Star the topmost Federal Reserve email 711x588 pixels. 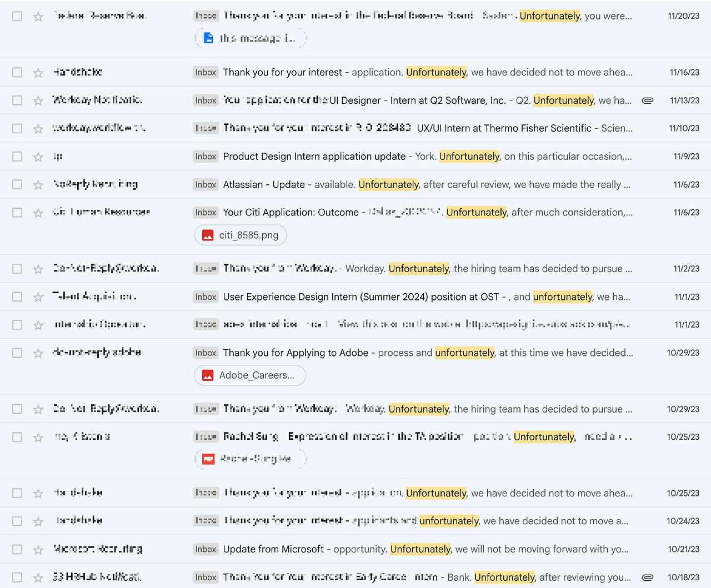[38, 16]
